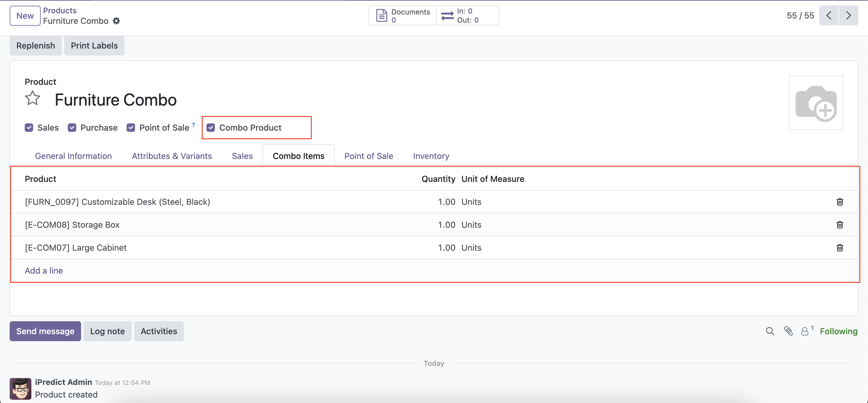The image size is (868, 403).
Task: Open the Units dropdown for Storage Box
Action: 471,225
